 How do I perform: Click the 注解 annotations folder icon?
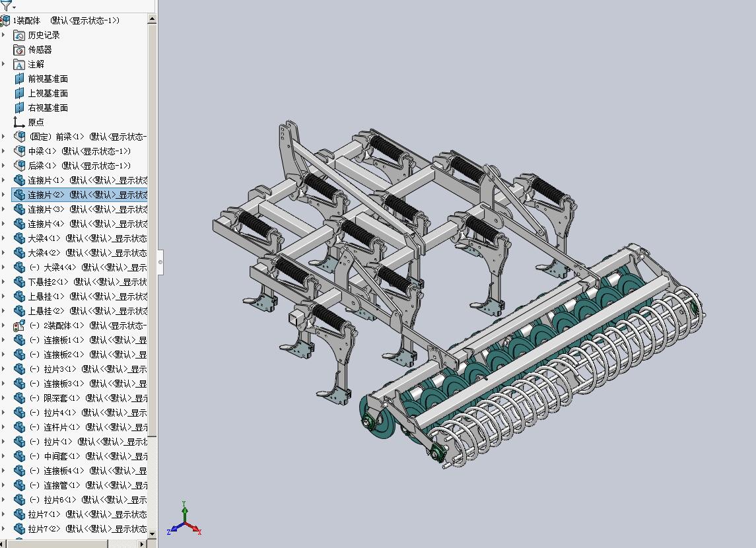[19, 64]
